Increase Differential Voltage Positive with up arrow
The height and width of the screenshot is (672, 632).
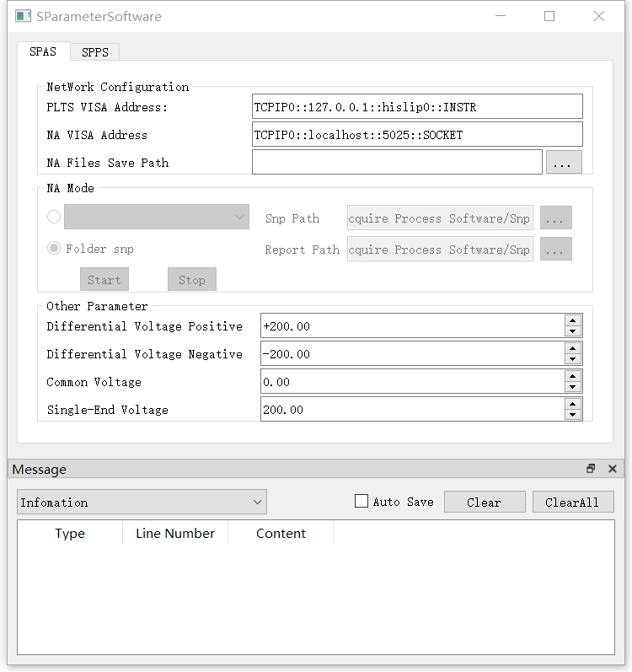tap(573, 321)
